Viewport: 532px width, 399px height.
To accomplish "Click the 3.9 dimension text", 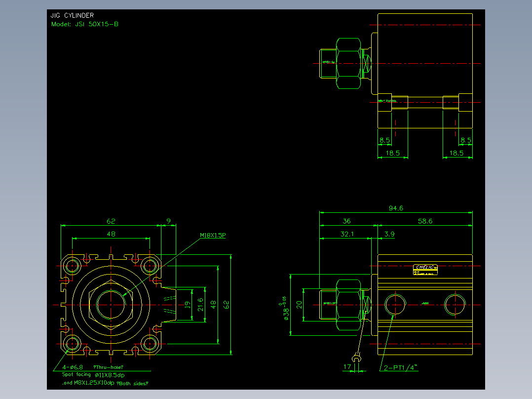I will coord(389,234).
